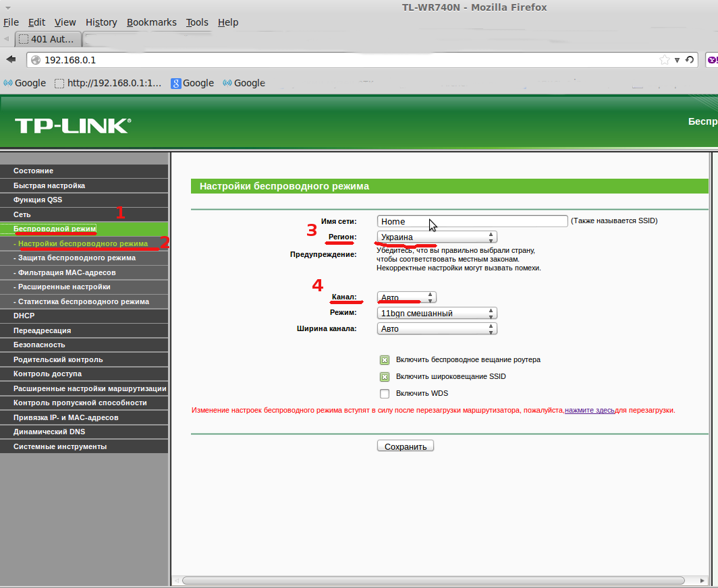Click the horizontal scrollbar left arrow
The height and width of the screenshot is (588, 718).
coord(177,581)
